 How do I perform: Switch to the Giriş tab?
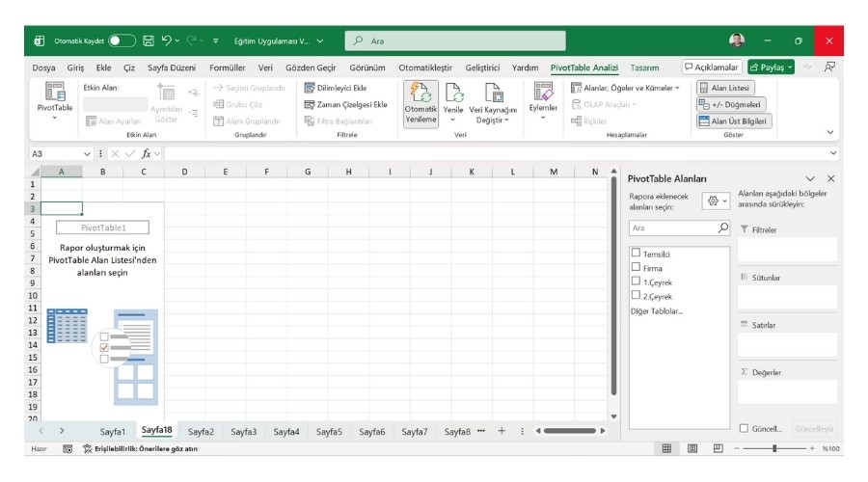pyautogui.click(x=75, y=67)
